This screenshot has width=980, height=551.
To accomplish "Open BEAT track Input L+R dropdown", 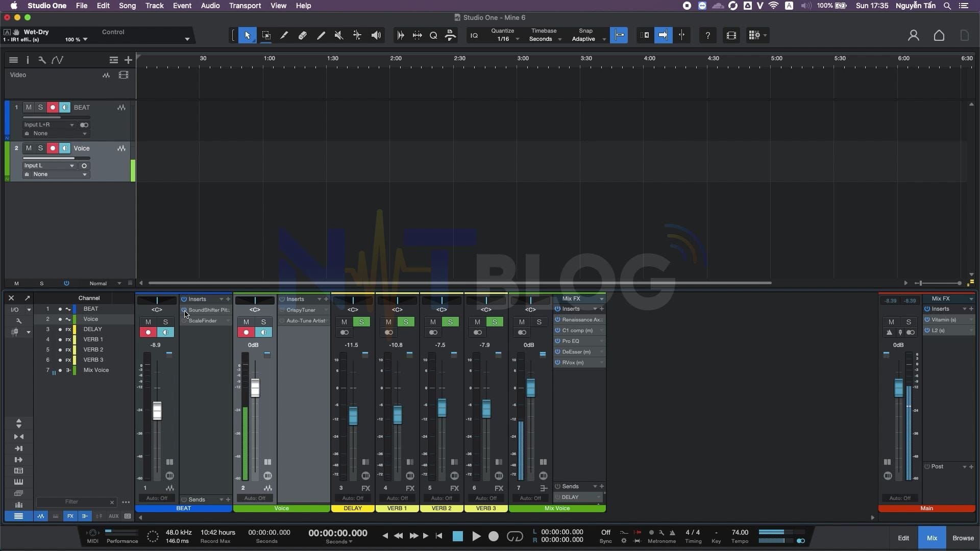I will click(x=49, y=125).
